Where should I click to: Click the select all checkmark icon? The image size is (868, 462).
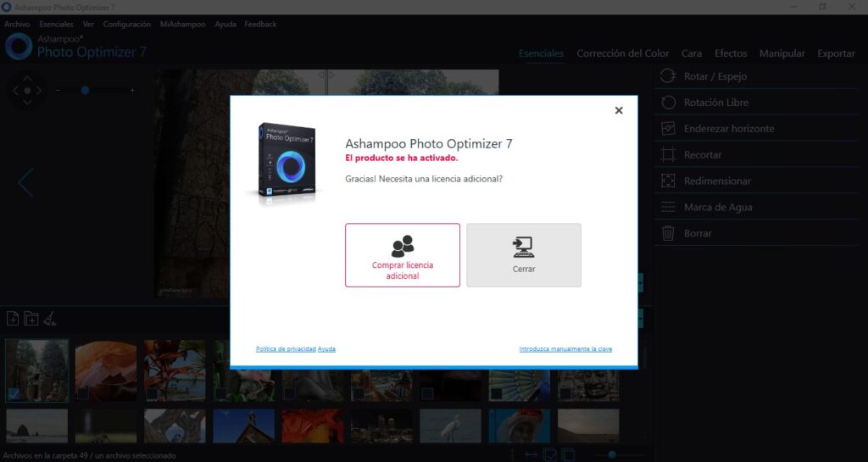(x=549, y=455)
